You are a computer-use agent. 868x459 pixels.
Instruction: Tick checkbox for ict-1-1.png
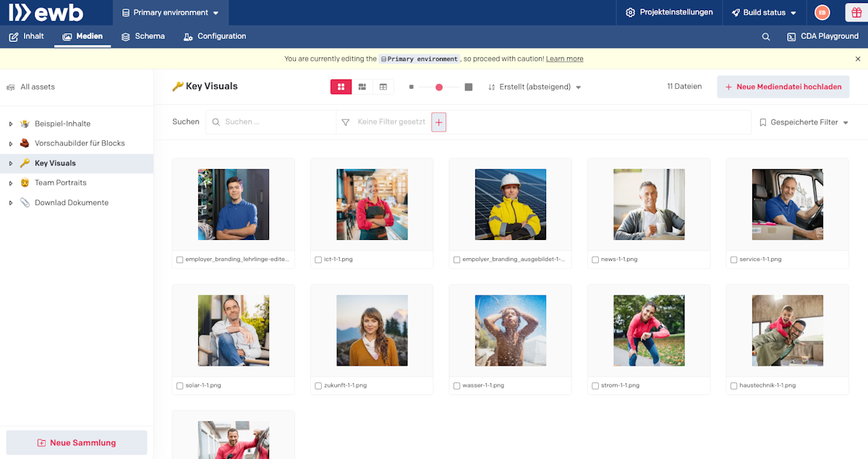[x=318, y=259]
